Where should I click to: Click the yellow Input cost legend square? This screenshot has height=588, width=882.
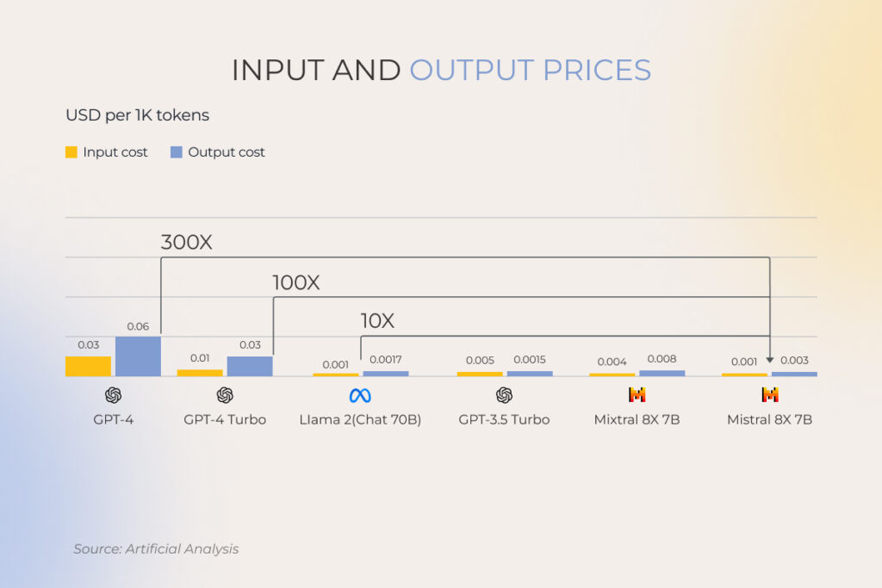(x=71, y=152)
